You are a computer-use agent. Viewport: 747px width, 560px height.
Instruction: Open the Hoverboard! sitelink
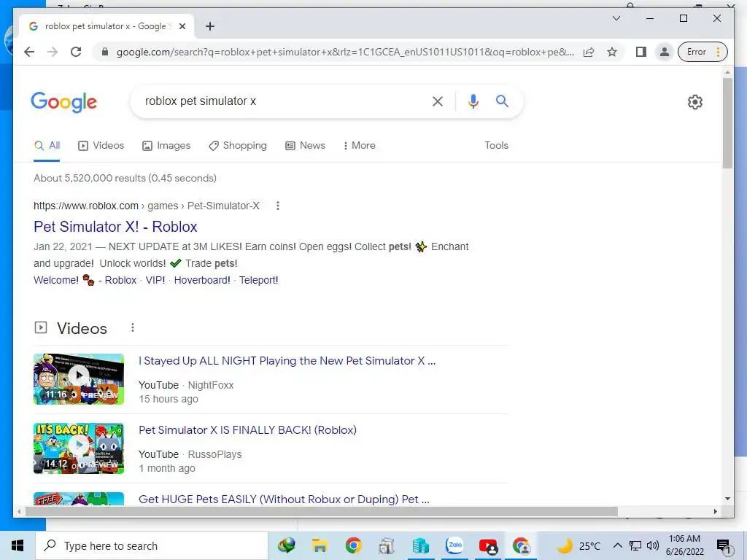click(x=202, y=280)
